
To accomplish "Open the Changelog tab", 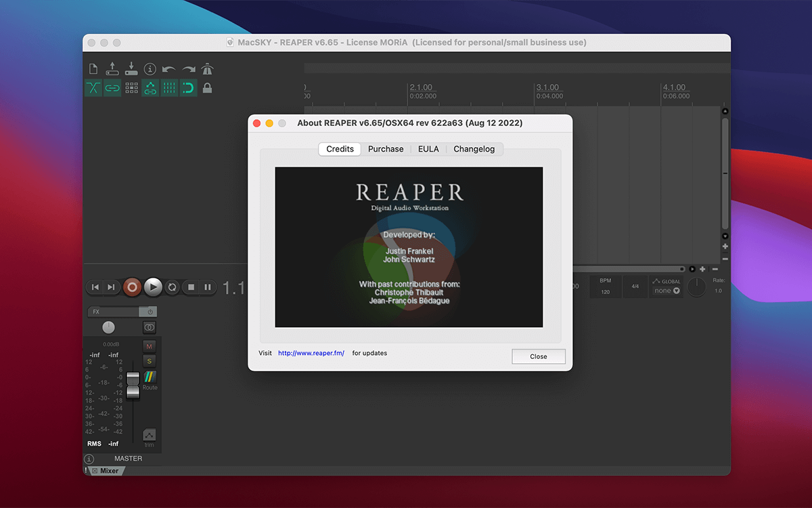I will point(474,149).
